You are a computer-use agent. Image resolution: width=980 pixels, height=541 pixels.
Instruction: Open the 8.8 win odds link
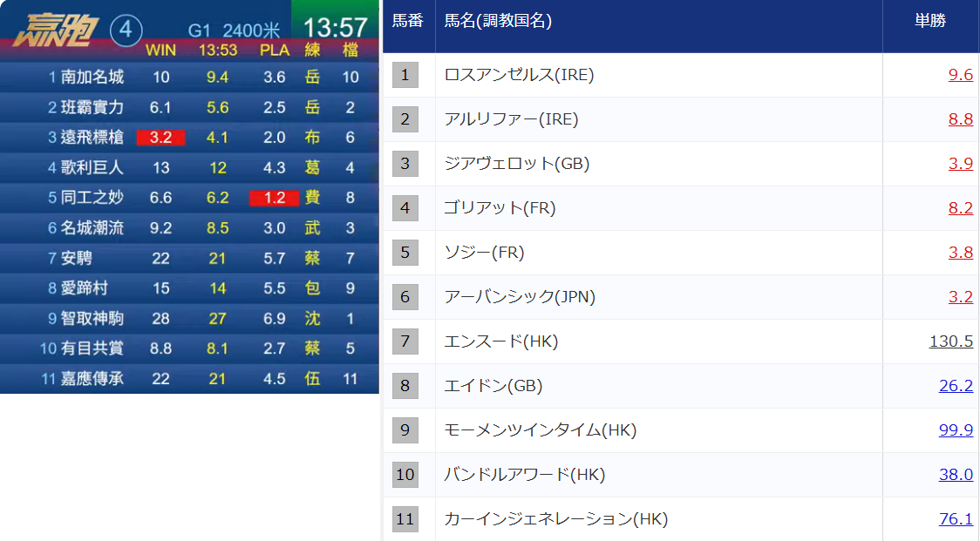[x=960, y=119]
